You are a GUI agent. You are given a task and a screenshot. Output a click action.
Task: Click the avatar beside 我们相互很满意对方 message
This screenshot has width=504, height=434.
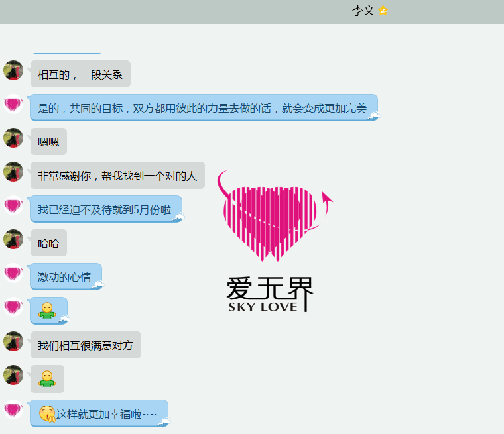[x=13, y=341]
